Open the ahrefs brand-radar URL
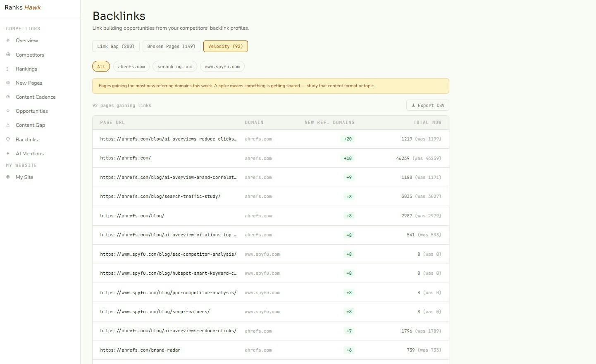Image resolution: width=596 pixels, height=364 pixels. point(140,350)
